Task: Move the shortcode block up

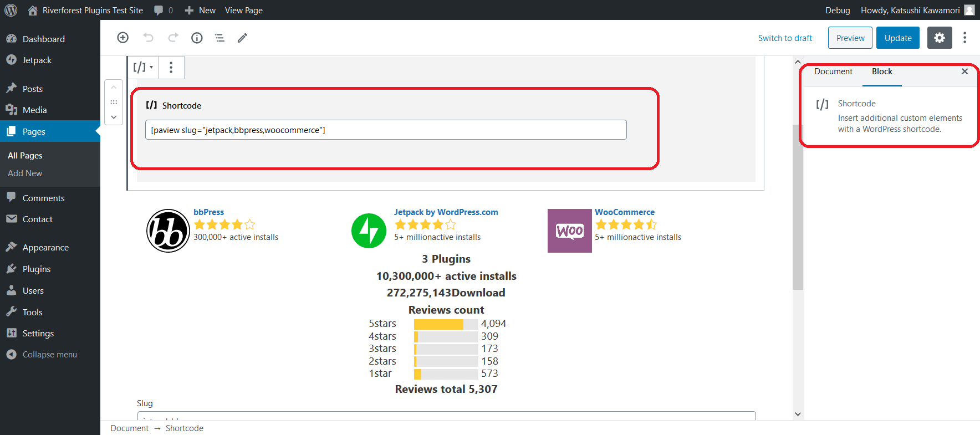Action: [x=114, y=87]
